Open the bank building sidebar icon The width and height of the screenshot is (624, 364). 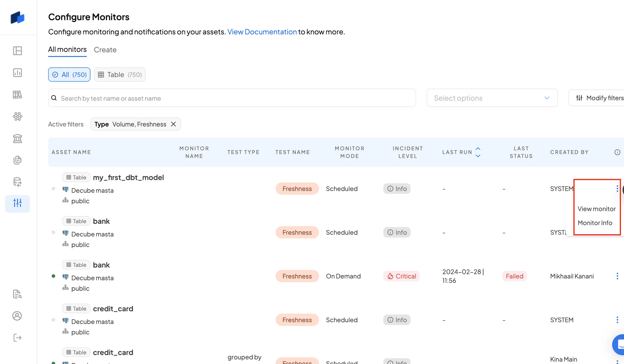click(17, 138)
